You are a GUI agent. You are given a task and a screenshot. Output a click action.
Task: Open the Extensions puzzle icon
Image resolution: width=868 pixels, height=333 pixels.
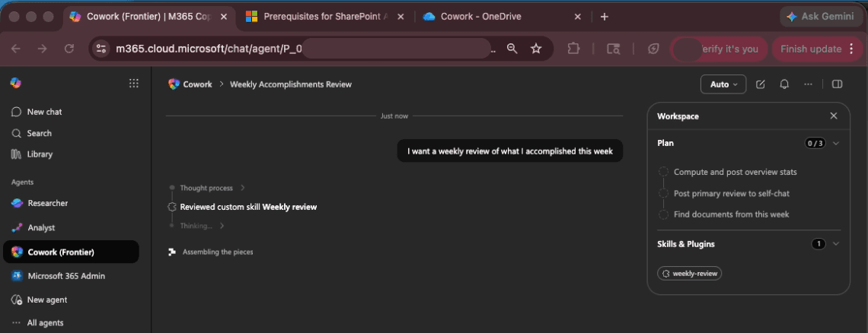point(573,49)
